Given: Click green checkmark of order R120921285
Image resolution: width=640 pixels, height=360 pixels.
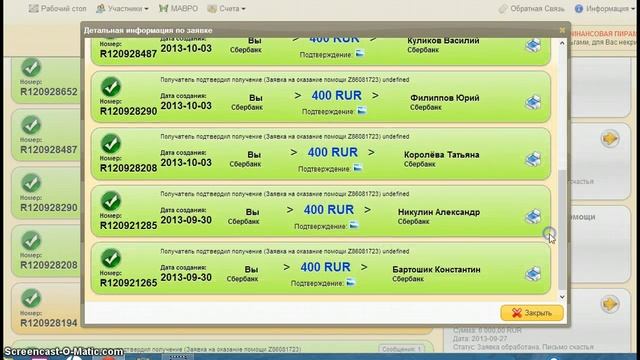Looking at the screenshot, I should click(111, 201).
